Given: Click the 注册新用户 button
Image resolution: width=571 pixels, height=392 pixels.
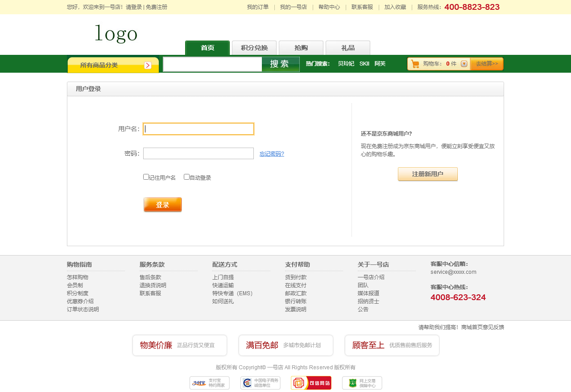Looking at the screenshot, I should click(427, 174).
